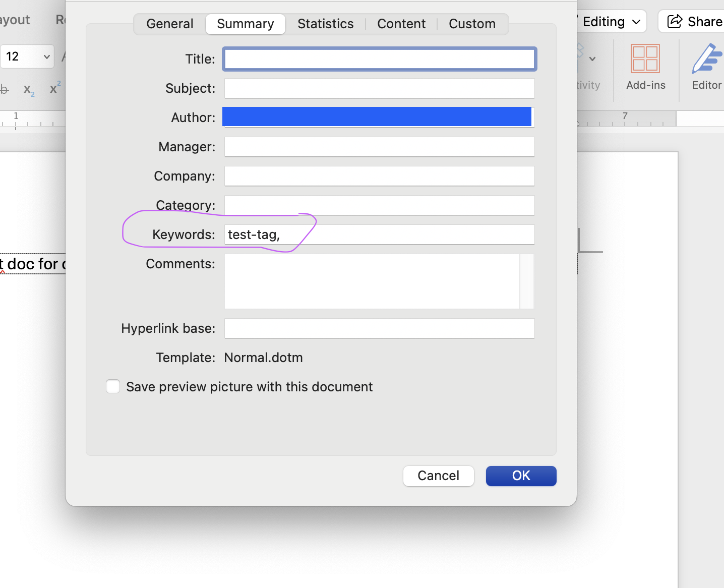Viewport: 724px width, 588px height.
Task: Focus the Keywords field containing test-tag
Action: (379, 234)
